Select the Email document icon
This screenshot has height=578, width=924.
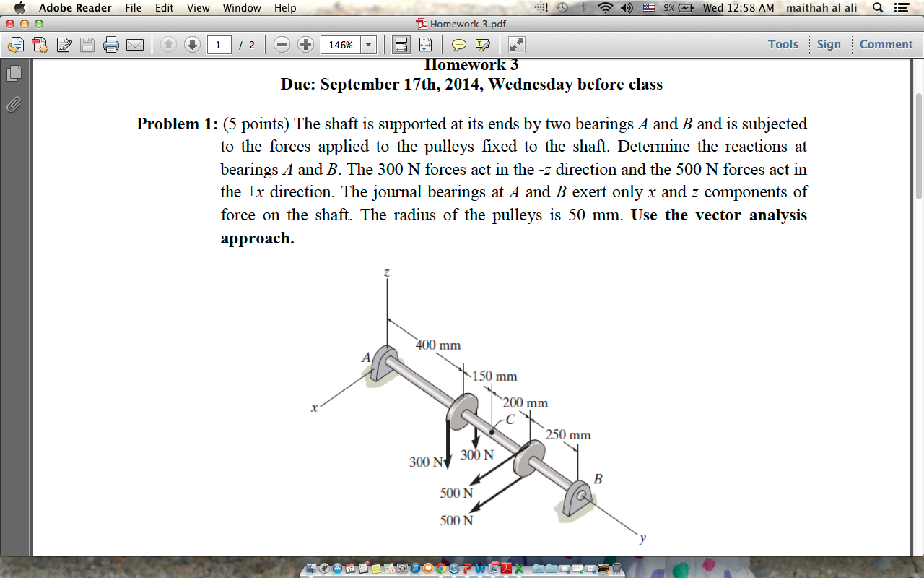click(x=135, y=44)
